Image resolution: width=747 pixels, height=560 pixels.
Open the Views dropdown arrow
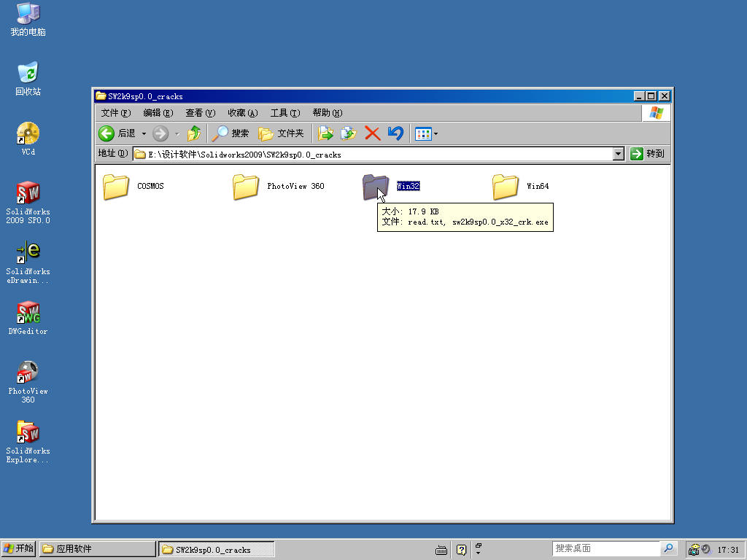(x=436, y=134)
